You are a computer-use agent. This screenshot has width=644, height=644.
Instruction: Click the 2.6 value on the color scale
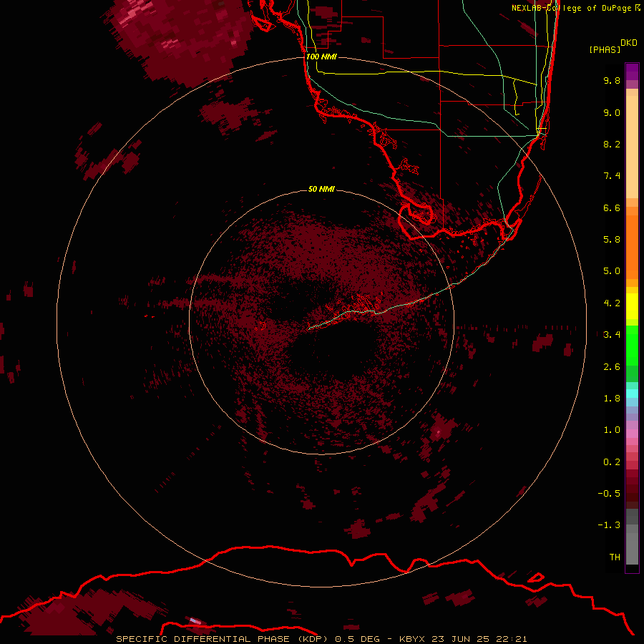[612, 367]
